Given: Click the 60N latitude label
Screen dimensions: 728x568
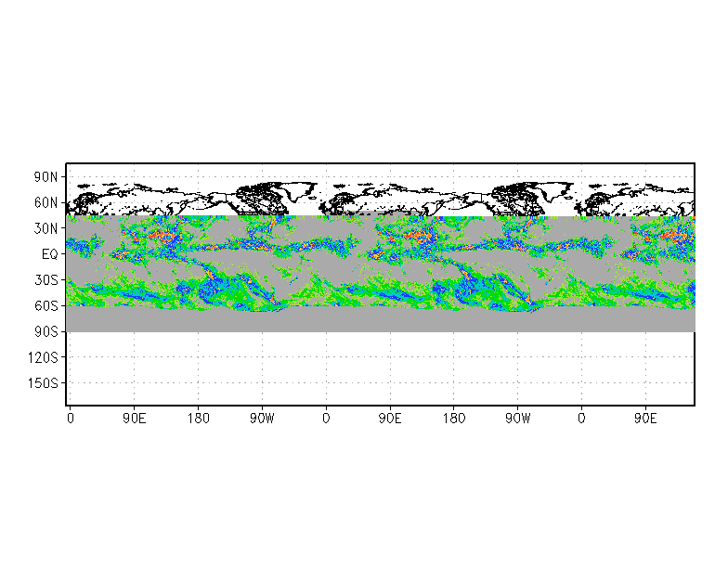Looking at the screenshot, I should point(46,202).
